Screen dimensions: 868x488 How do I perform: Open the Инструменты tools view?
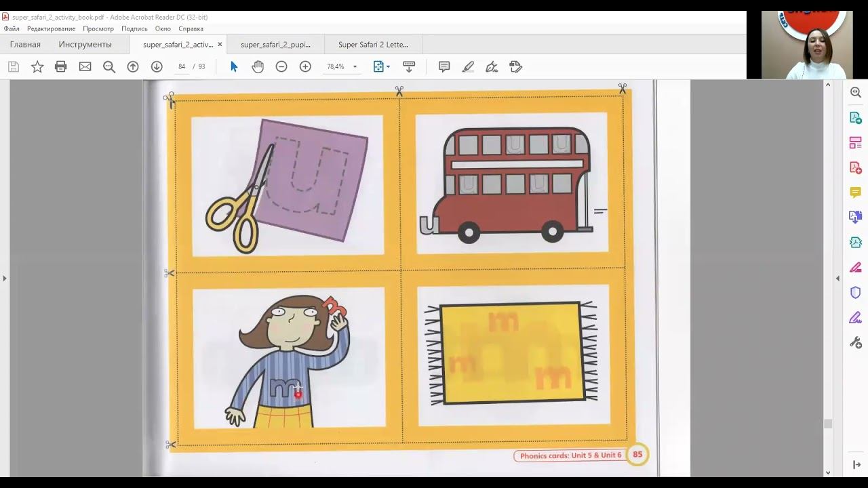[x=85, y=45]
